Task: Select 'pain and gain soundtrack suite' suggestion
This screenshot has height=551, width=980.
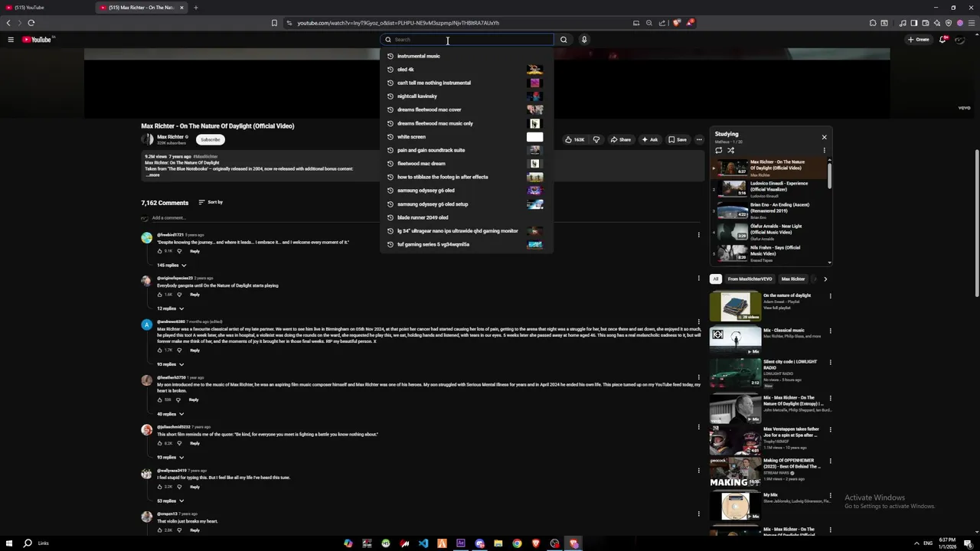Action: point(466,150)
